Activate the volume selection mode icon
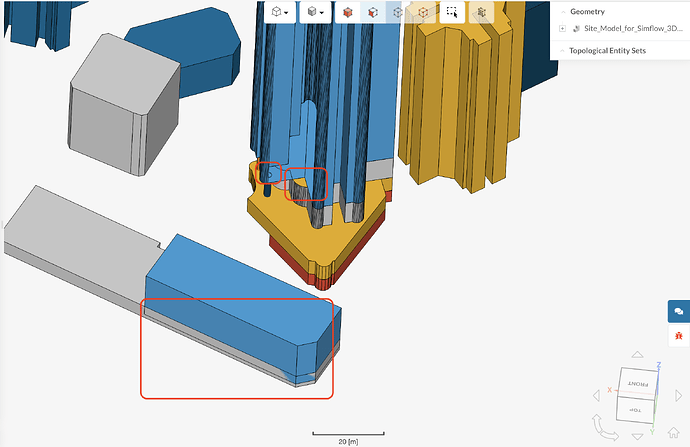 pyautogui.click(x=348, y=12)
